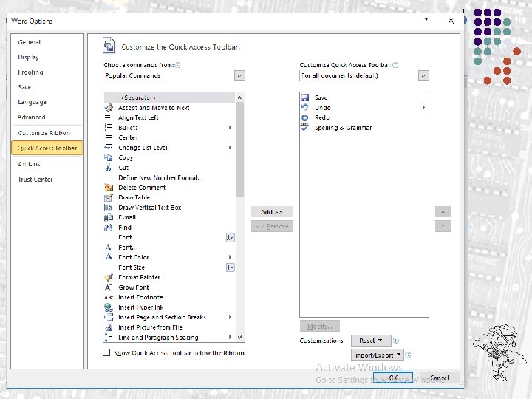Select Define New Number Format entry
The height and width of the screenshot is (399, 532).
tap(169, 177)
